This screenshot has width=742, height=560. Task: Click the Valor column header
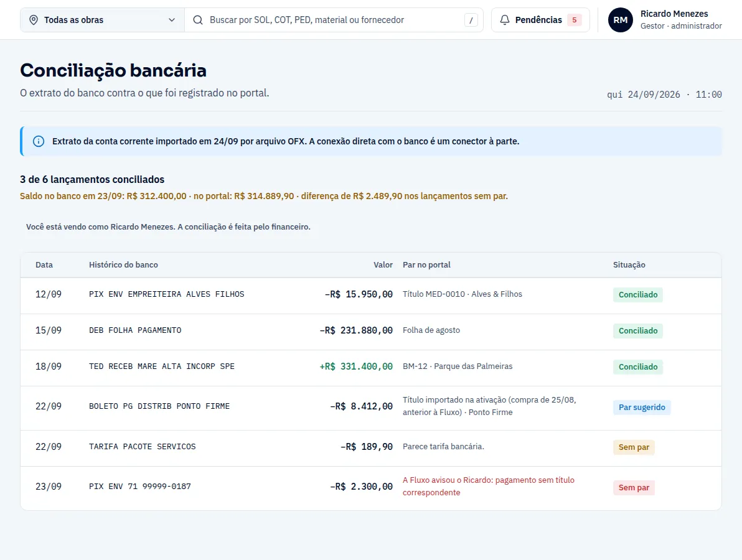coord(383,265)
